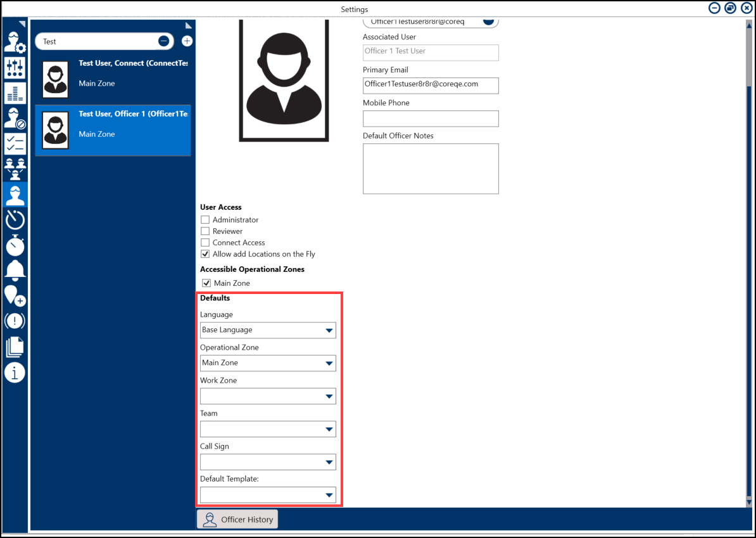756x538 pixels.
Task: Select the stopwatch icon in the sidebar
Action: point(15,245)
